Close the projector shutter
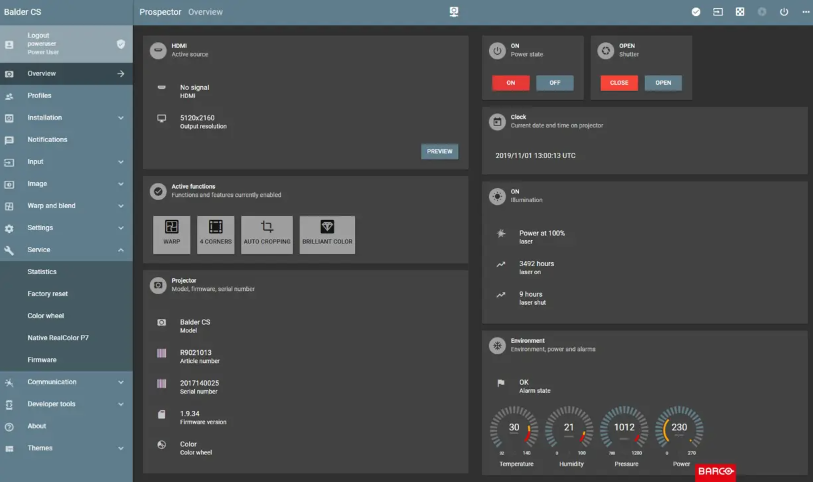 click(619, 83)
